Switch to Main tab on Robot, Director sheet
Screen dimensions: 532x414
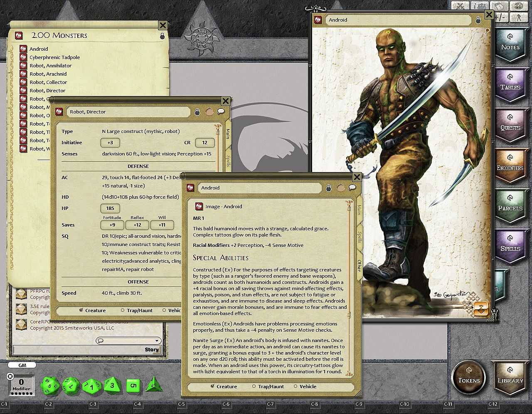(x=228, y=134)
